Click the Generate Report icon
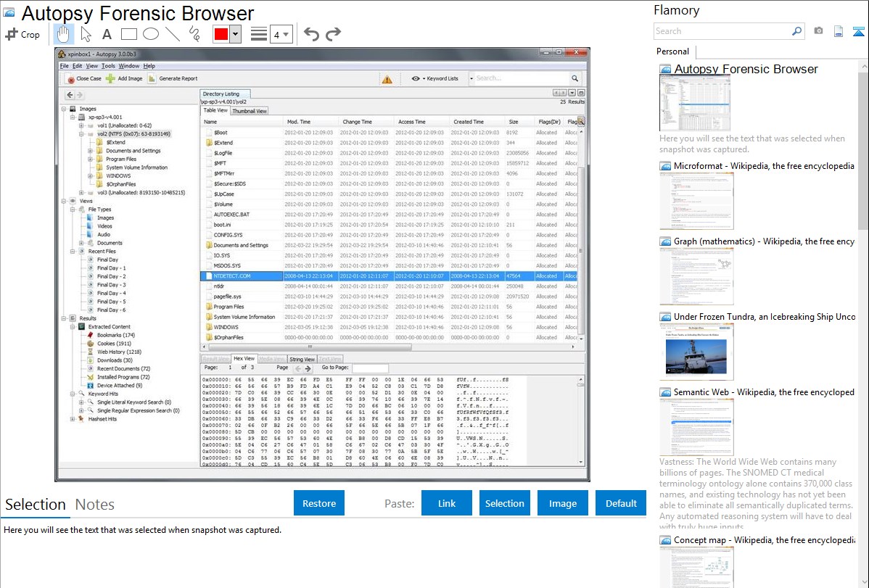869x588 pixels. [x=152, y=79]
